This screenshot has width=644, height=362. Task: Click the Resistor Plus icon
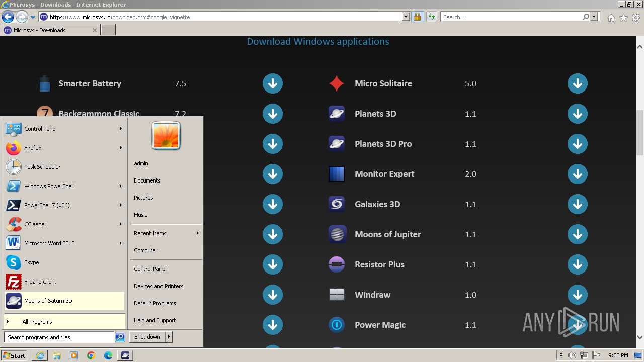click(x=337, y=264)
